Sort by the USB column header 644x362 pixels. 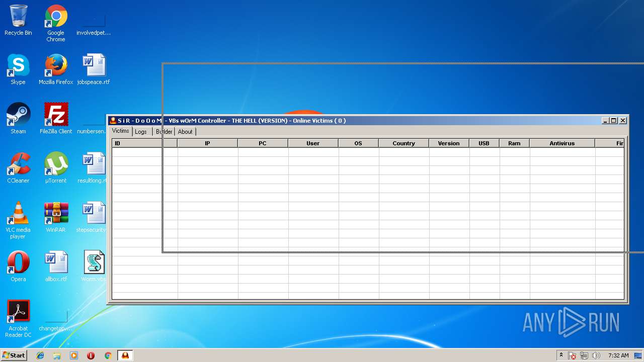[x=484, y=143]
